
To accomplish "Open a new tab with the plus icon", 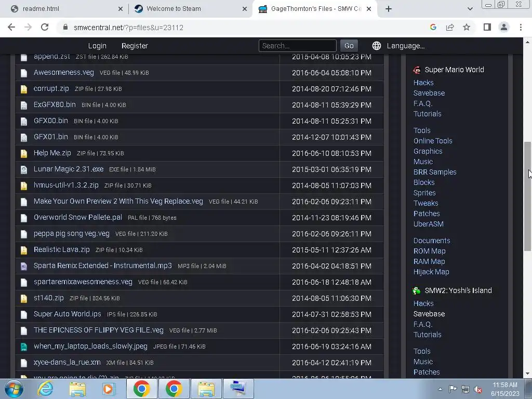I will coord(389,9).
